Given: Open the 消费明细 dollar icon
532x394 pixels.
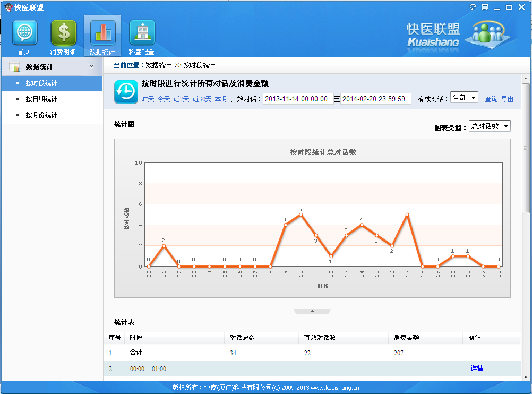Looking at the screenshot, I should (63, 33).
